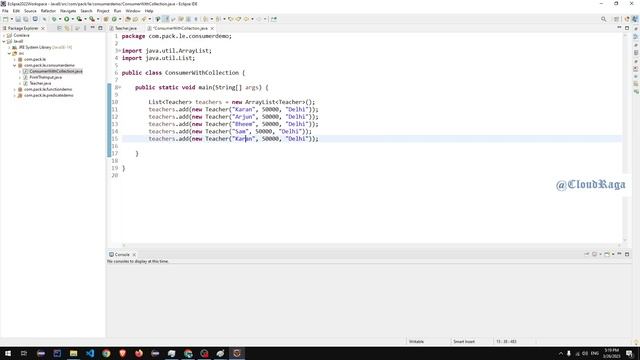The height and width of the screenshot is (360, 640).
Task: Collapse the src folder node
Action: [x=9, y=53]
